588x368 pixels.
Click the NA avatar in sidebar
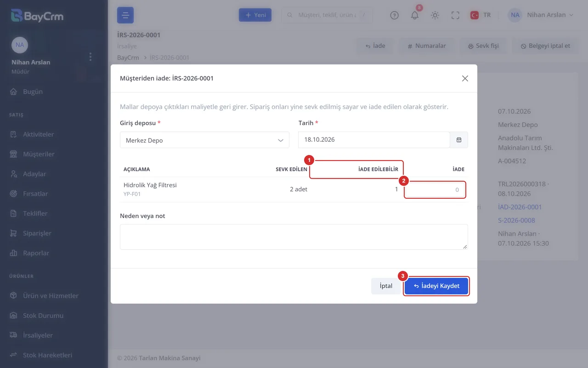[x=20, y=45]
